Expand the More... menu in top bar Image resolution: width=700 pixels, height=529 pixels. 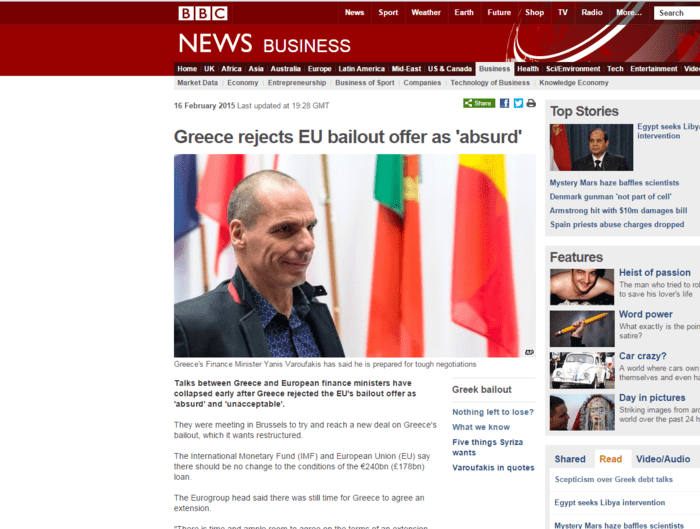click(629, 12)
